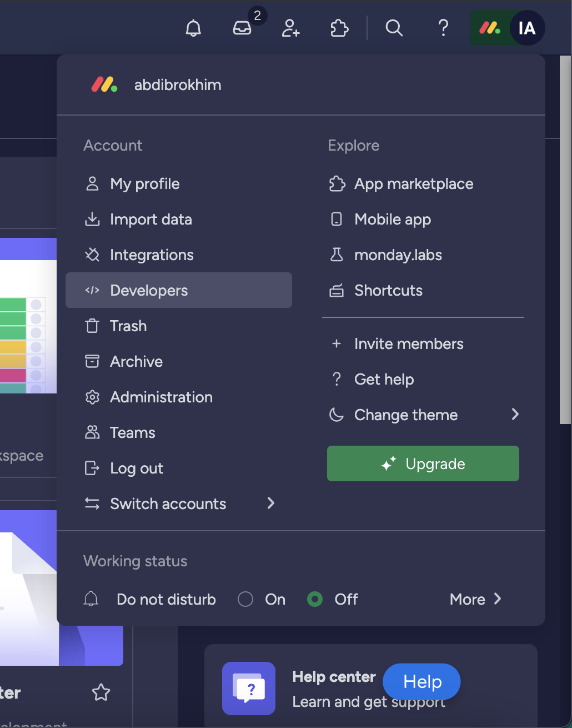
Task: Click the Help center chat question icon
Action: click(249, 689)
